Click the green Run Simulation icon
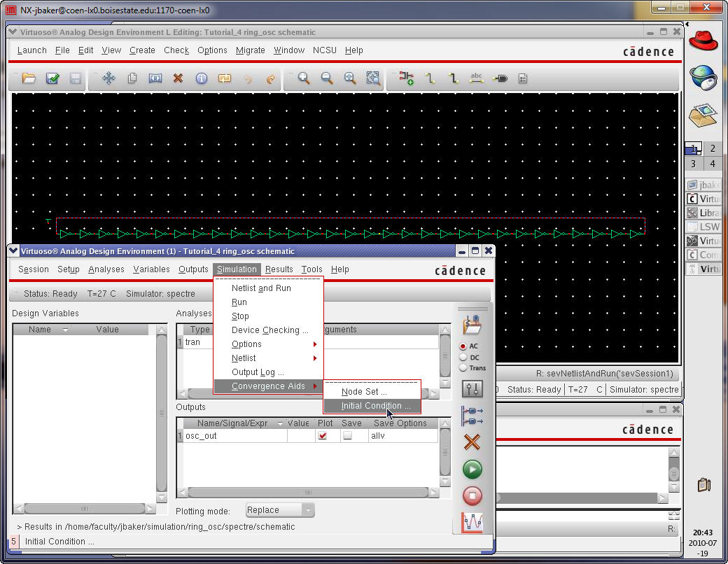Screen dimensions: 728x564 coord(472,469)
